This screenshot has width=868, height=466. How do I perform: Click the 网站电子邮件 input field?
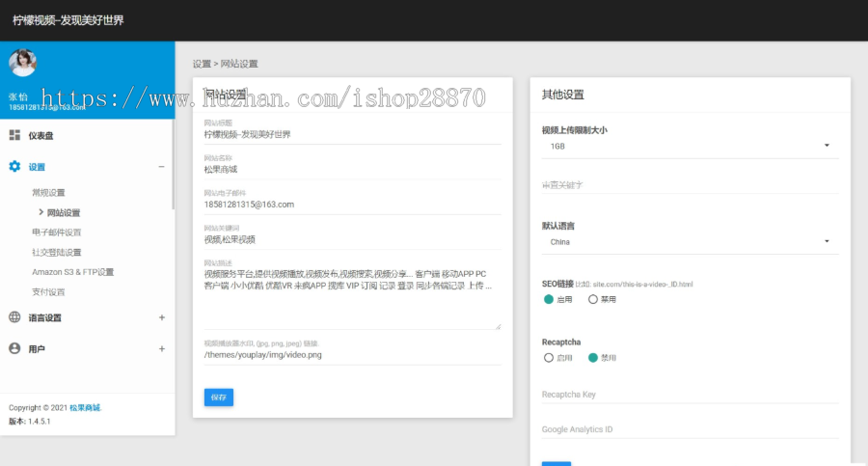coord(353,205)
